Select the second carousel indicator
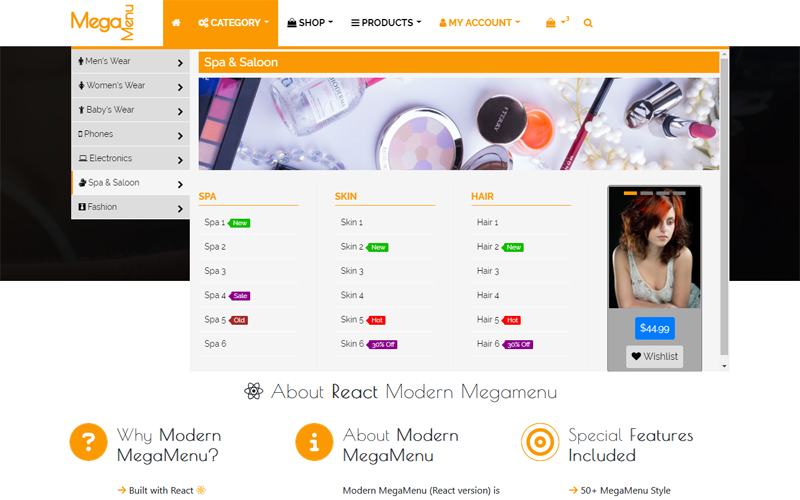Image resolution: width=800 pixels, height=500 pixels. pyautogui.click(x=646, y=193)
